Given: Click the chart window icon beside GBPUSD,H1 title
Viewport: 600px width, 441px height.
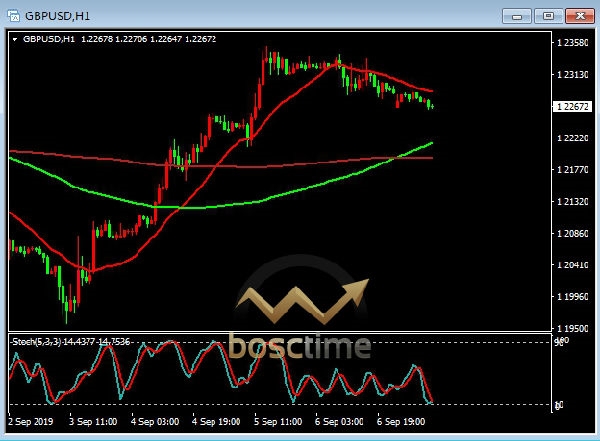Looking at the screenshot, I should click(x=13, y=16).
